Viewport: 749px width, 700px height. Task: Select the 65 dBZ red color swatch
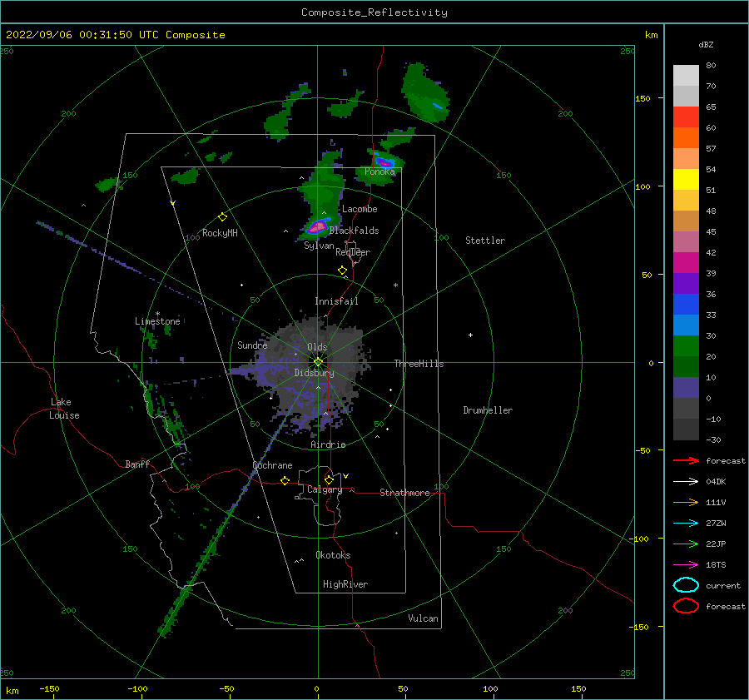[686, 117]
